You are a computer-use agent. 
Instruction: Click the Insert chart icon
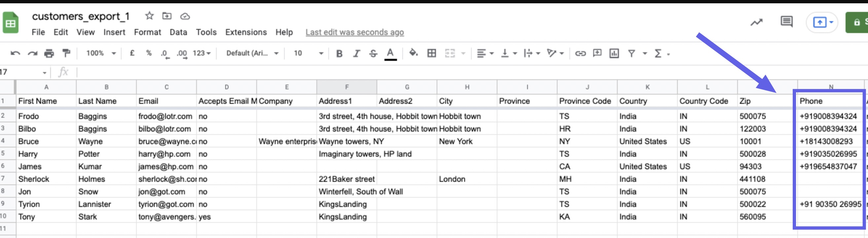(614, 53)
